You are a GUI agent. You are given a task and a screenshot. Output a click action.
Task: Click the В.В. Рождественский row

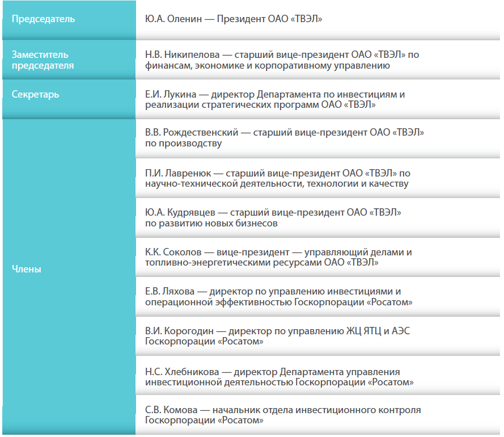[x=317, y=138]
